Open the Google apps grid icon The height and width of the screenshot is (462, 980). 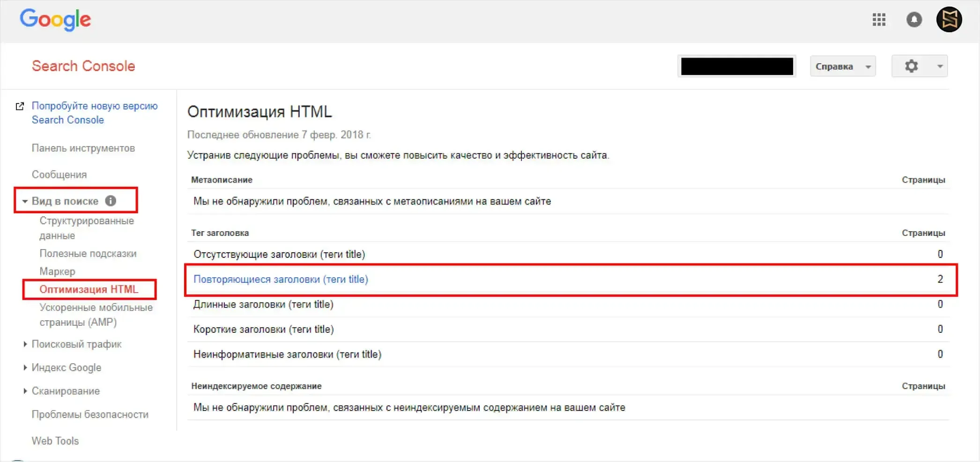click(x=879, y=20)
